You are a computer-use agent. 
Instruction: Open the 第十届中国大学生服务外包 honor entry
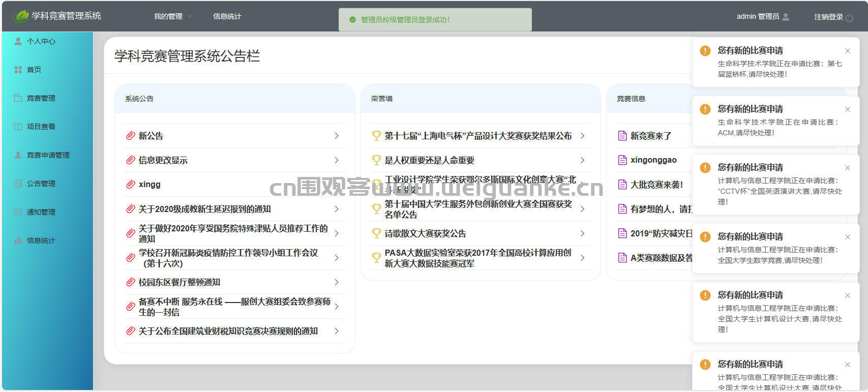click(480, 209)
